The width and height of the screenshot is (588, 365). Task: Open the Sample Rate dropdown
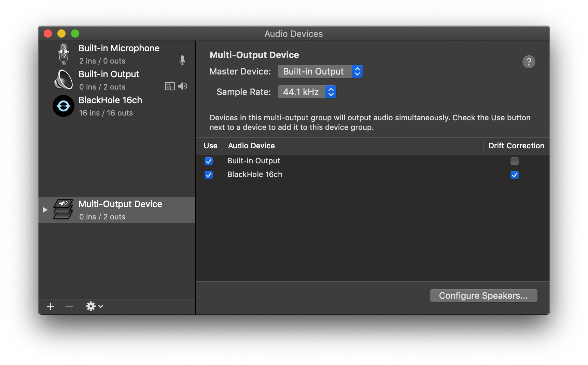tap(306, 92)
